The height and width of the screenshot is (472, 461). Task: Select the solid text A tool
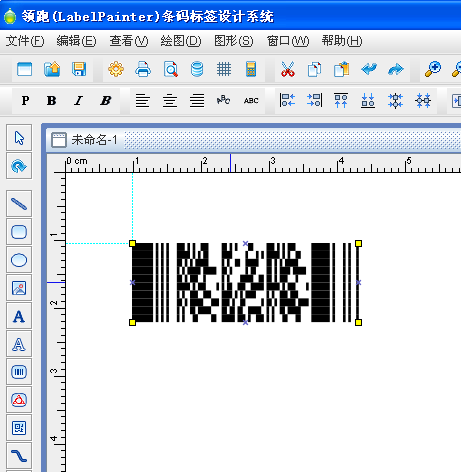pyautogui.click(x=19, y=316)
